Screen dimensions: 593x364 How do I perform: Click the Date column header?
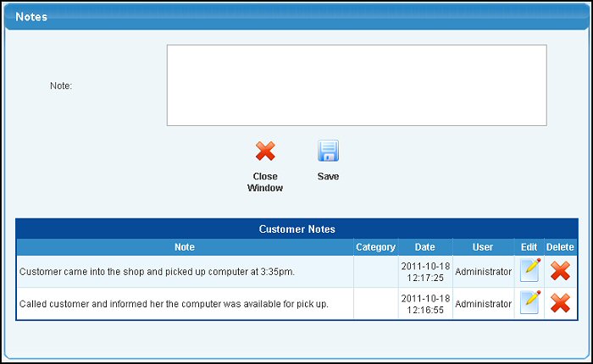(x=424, y=247)
